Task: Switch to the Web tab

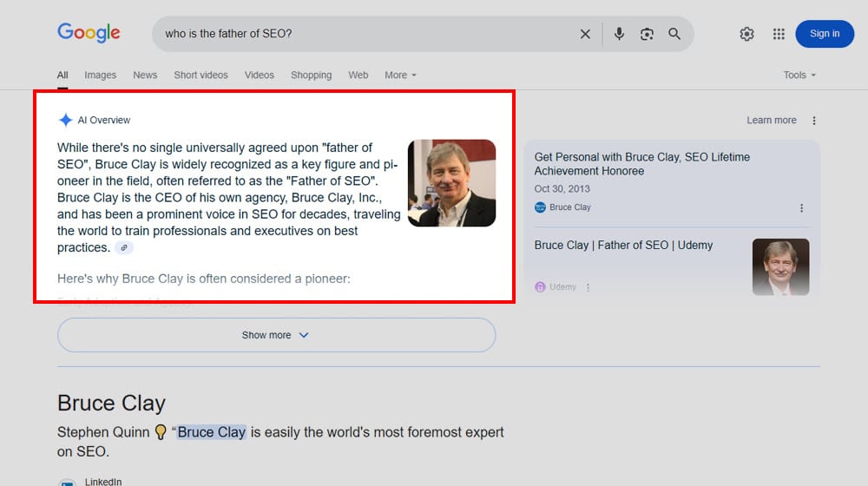Action: click(x=358, y=76)
